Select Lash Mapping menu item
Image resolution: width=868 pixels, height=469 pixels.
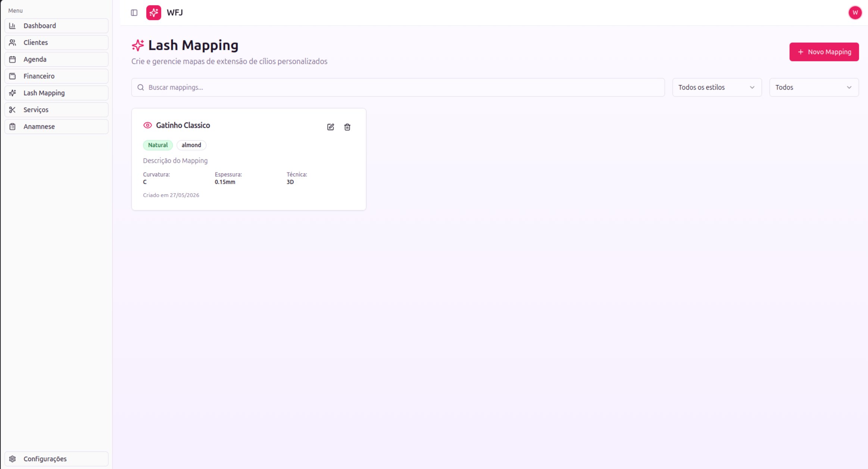[x=56, y=93]
